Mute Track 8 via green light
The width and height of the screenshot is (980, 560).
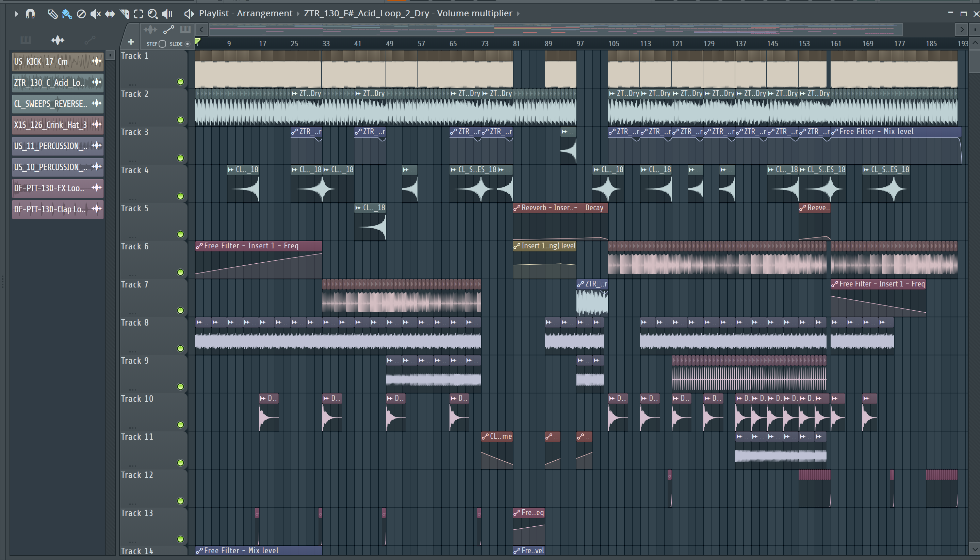(180, 348)
